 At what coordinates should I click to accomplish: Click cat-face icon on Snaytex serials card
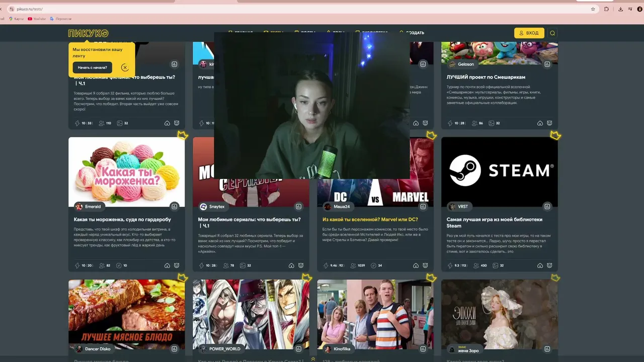click(x=301, y=265)
